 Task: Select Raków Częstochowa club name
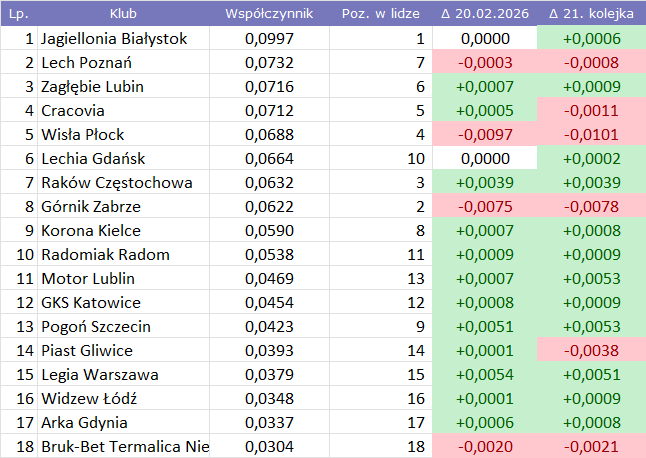pos(123,183)
